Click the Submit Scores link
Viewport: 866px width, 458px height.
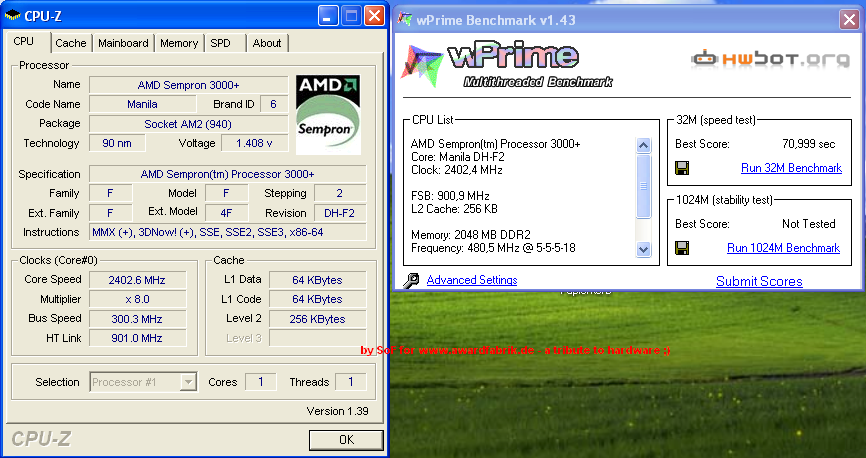[759, 281]
